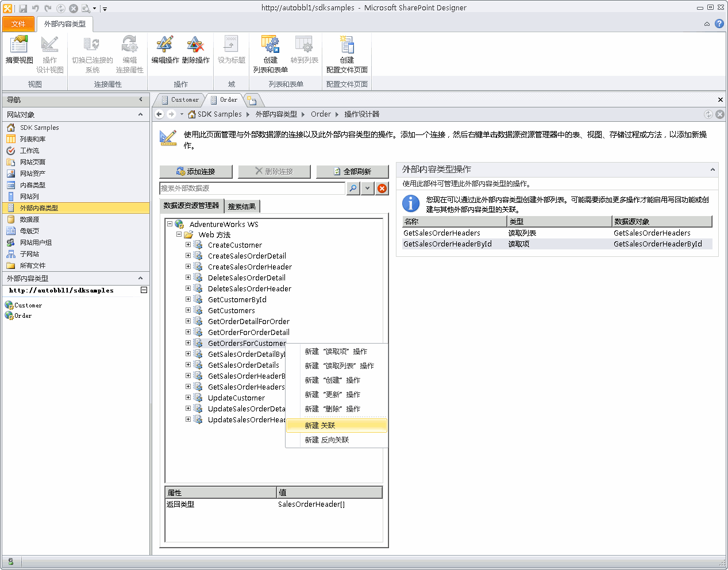Open the help question mark icon
The image size is (728, 570).
pos(719,24)
